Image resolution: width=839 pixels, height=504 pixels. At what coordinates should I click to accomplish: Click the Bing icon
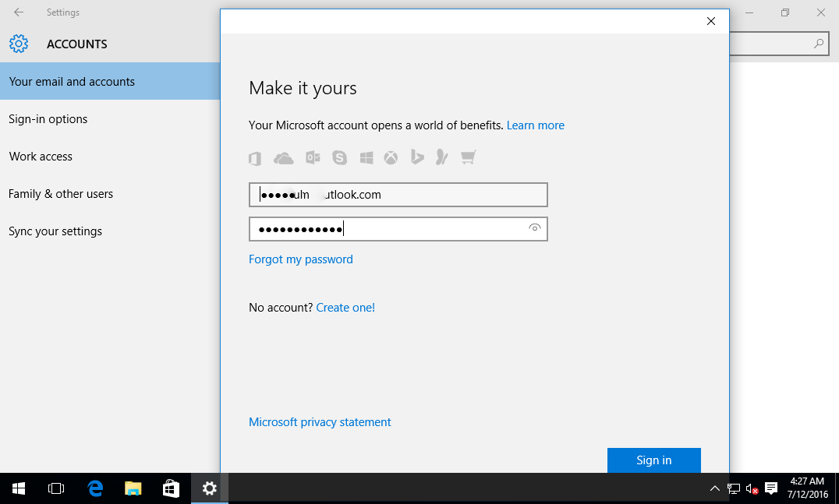[x=417, y=157]
